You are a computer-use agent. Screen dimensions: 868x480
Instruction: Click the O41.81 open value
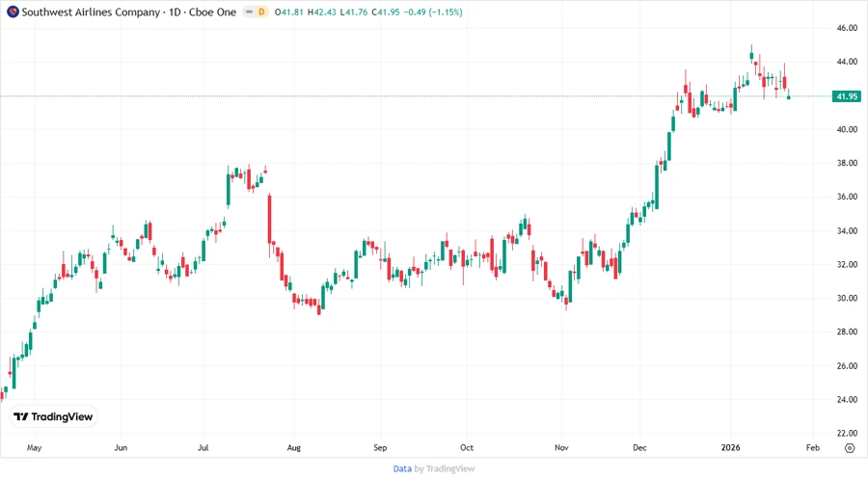click(289, 12)
